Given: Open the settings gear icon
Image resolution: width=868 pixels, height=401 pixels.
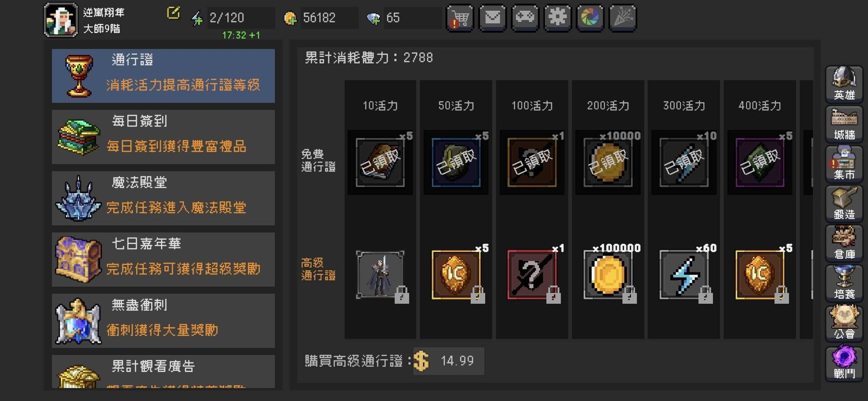Looking at the screenshot, I should 557,18.
